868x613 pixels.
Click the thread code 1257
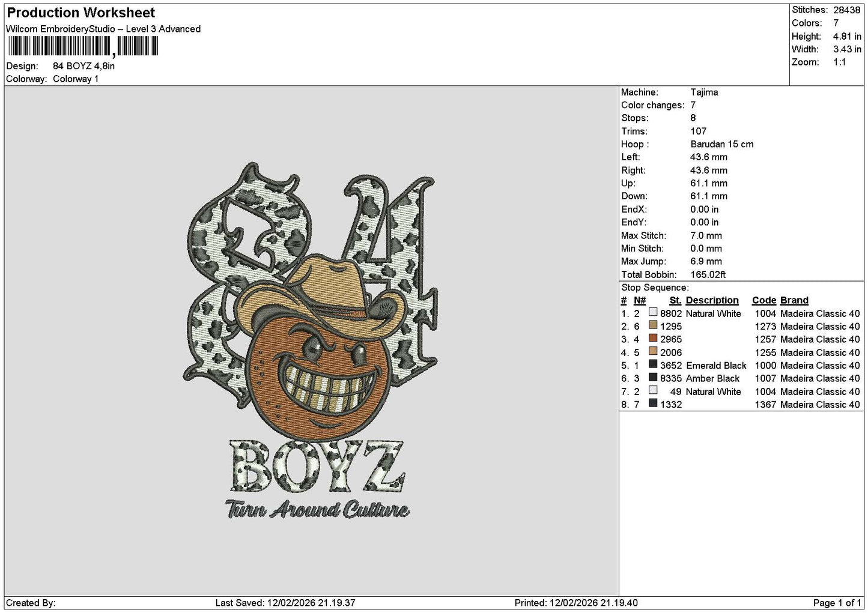tap(765, 340)
